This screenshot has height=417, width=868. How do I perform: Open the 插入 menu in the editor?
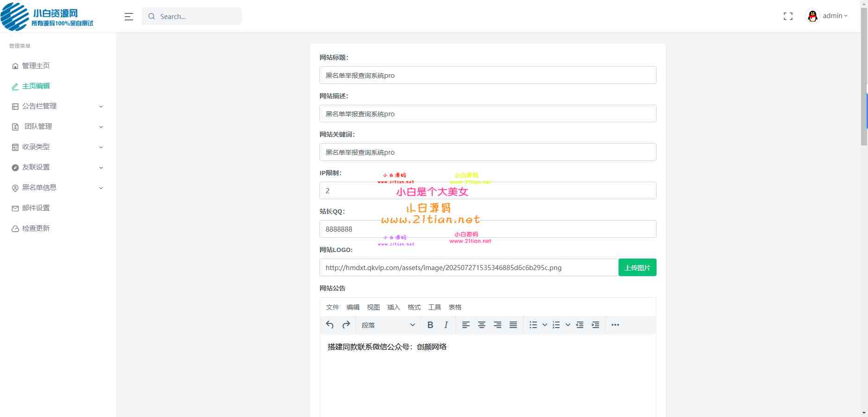click(x=393, y=307)
